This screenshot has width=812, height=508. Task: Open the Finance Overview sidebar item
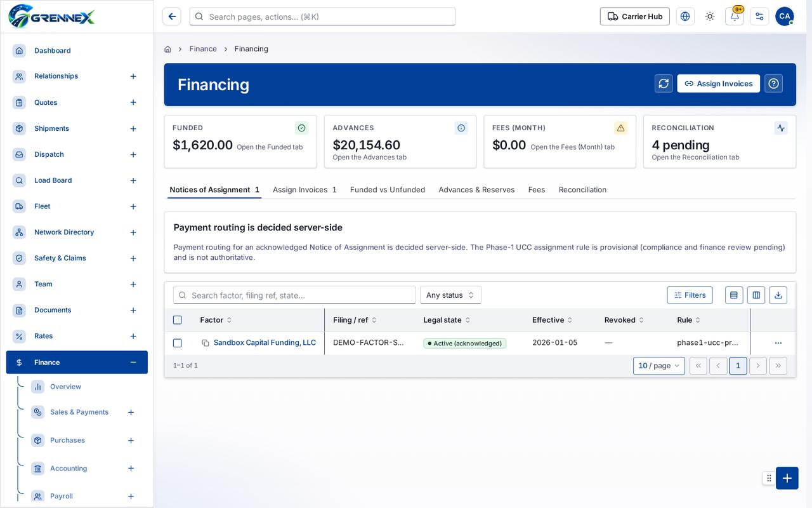click(x=65, y=387)
